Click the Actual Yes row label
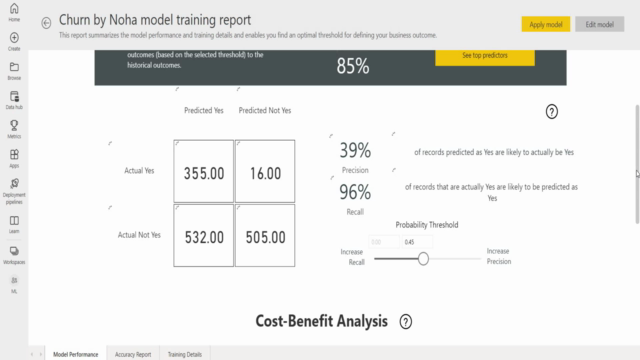The image size is (640, 360). (x=139, y=171)
